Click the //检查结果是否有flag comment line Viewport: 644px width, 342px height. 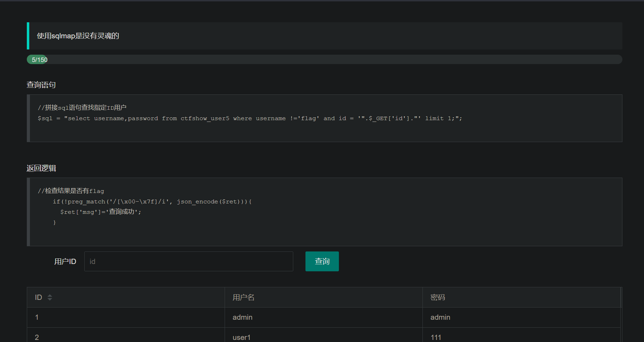pyautogui.click(x=71, y=191)
